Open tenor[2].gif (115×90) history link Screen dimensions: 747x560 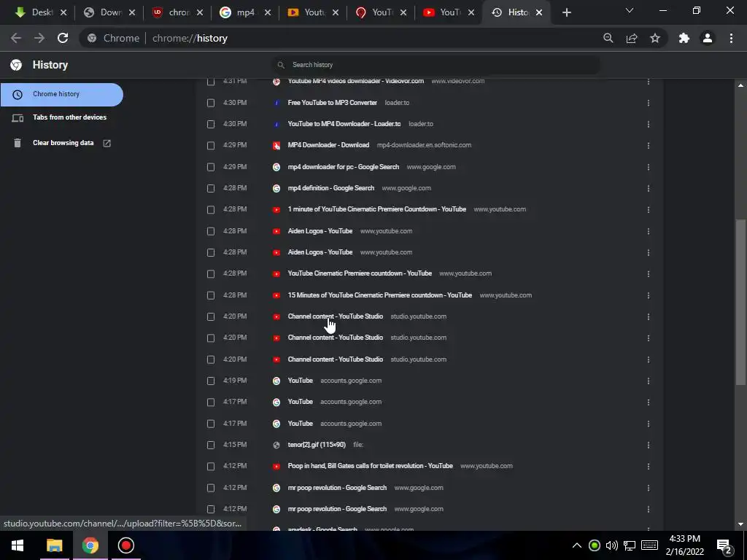coord(317,444)
